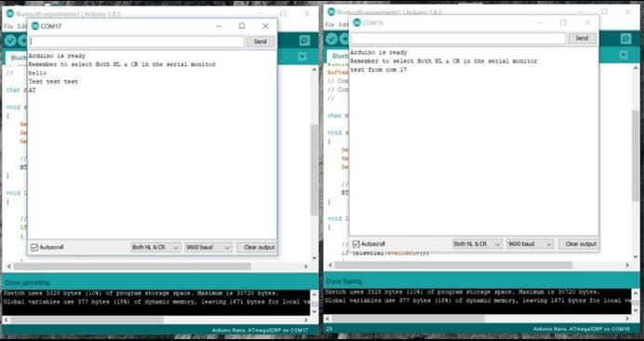644x341 pixels.
Task: Open Serial Monitor icon in right Arduino window
Action: click(626, 39)
